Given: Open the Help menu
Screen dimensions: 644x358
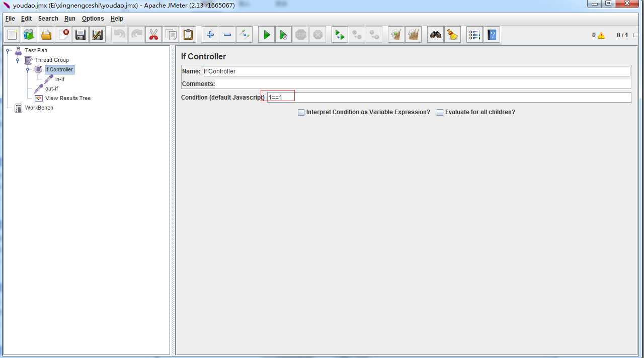Looking at the screenshot, I should 117,19.
